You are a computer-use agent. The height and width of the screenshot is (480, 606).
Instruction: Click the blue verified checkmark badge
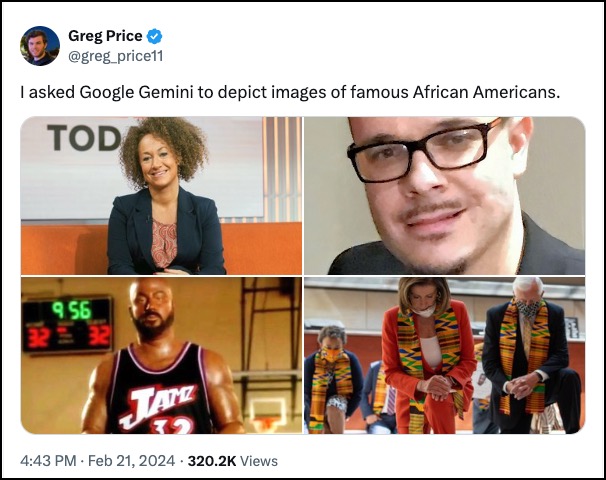155,36
